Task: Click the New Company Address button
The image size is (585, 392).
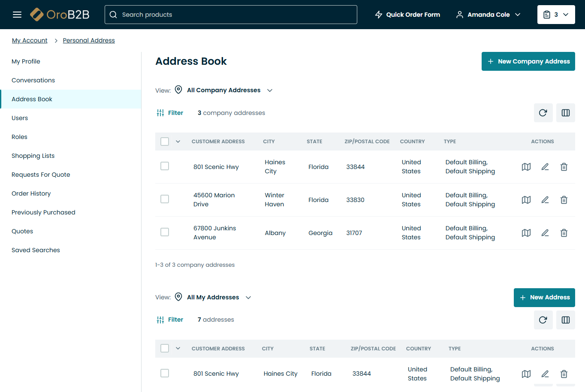Action: click(528, 61)
